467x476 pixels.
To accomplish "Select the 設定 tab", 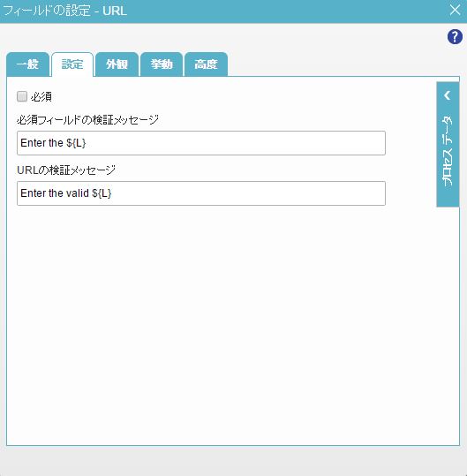I will pyautogui.click(x=72, y=64).
